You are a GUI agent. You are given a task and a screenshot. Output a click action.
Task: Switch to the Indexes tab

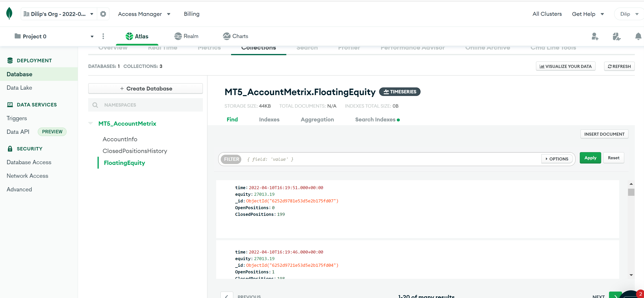coord(269,119)
